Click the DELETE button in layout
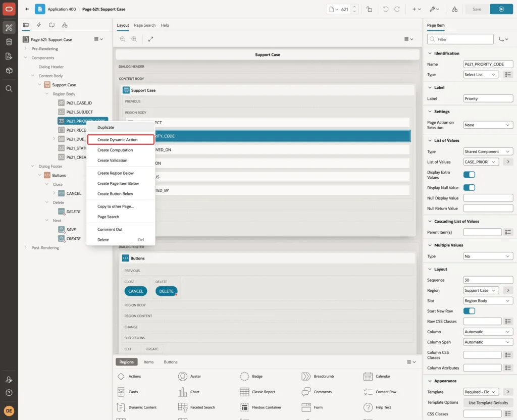The height and width of the screenshot is (420, 517). [166, 291]
